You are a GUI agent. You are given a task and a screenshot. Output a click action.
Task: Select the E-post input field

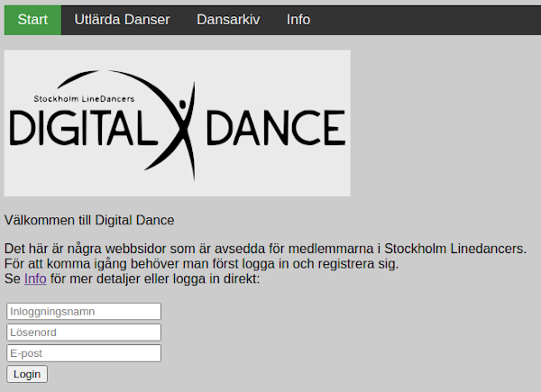[84, 352]
